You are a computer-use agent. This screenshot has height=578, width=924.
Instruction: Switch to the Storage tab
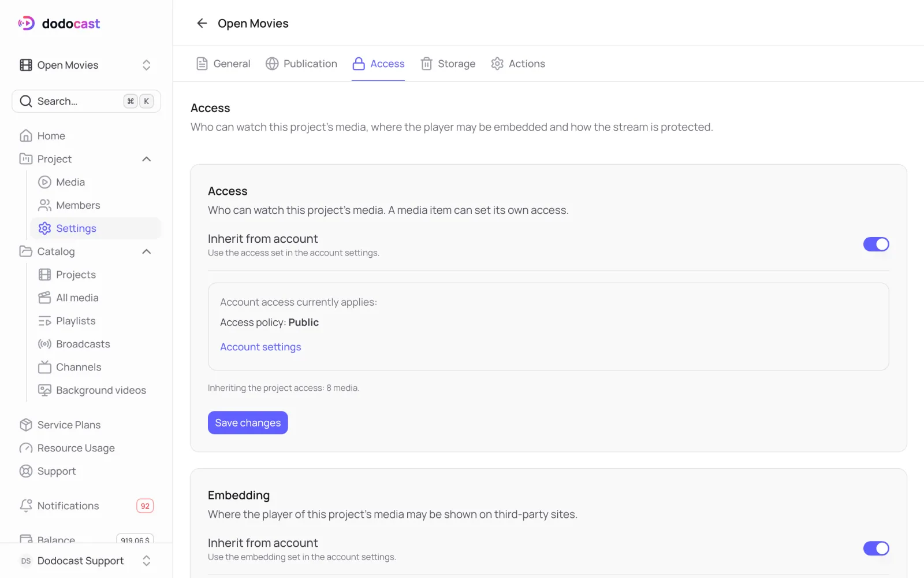[x=448, y=64]
